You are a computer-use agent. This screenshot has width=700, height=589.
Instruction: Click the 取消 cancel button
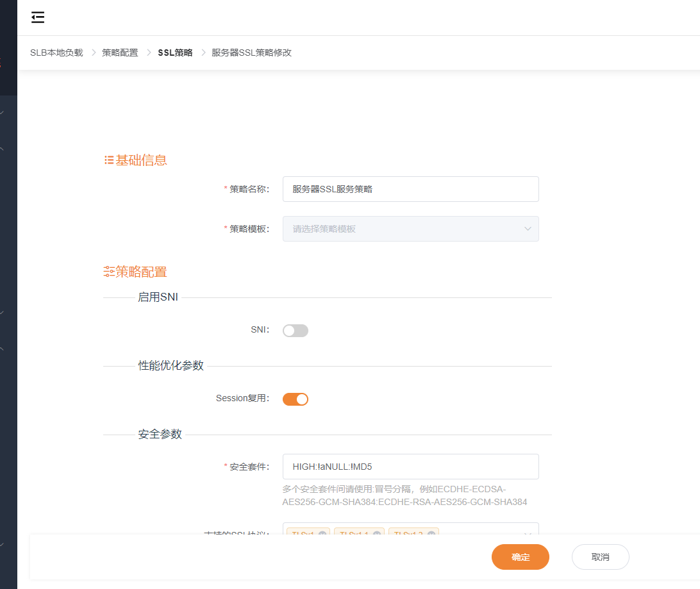point(600,557)
